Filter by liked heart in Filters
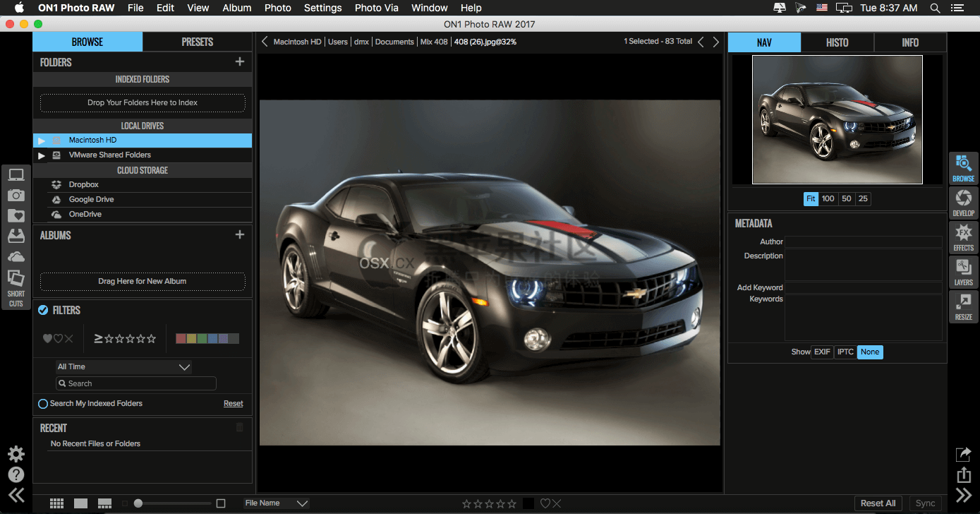This screenshot has width=980, height=514. pyautogui.click(x=47, y=339)
